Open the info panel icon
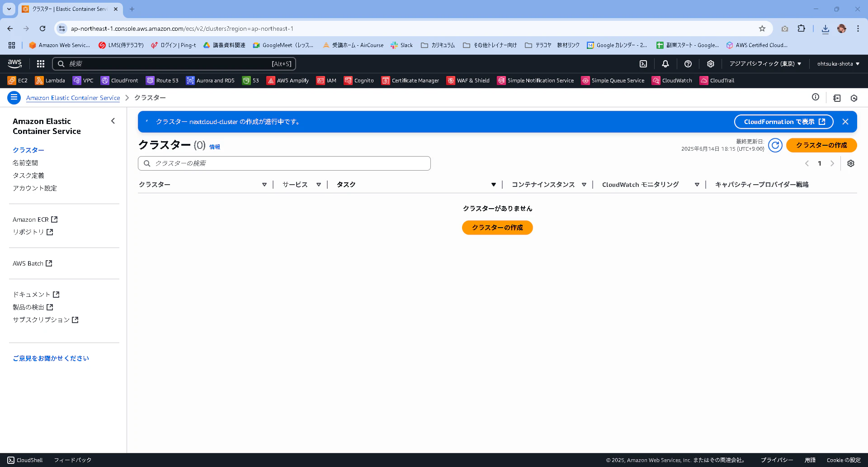The image size is (868, 467). coord(816,97)
